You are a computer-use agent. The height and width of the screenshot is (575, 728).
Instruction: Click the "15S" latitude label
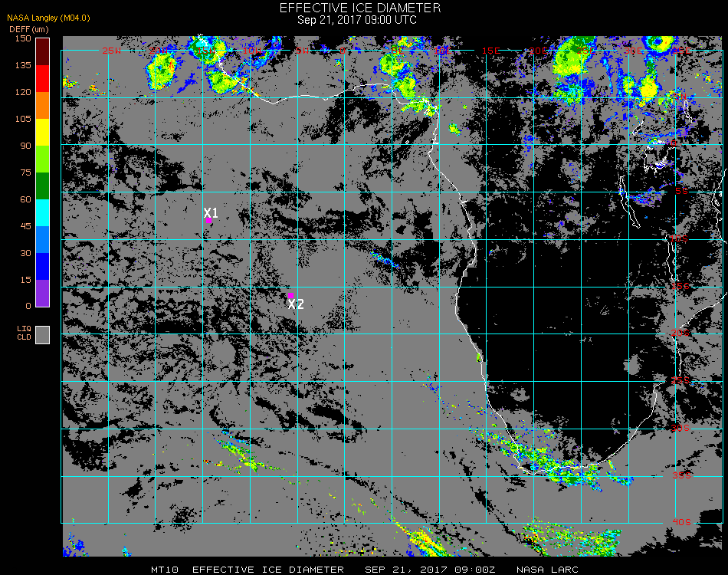point(680,287)
